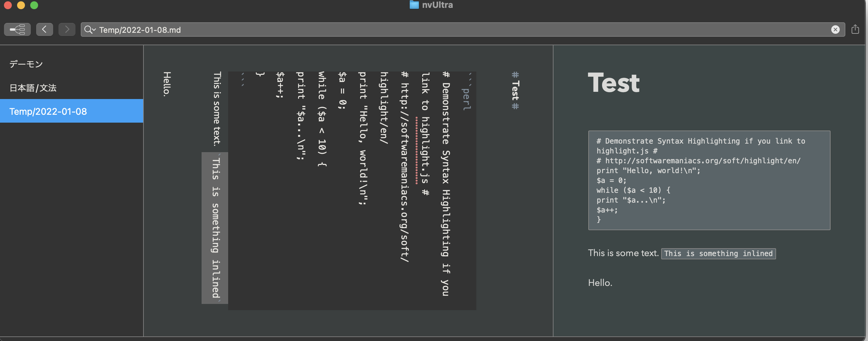Go forward with the right chevron button
Screen dimensions: 868x341
pyautogui.click(x=67, y=30)
